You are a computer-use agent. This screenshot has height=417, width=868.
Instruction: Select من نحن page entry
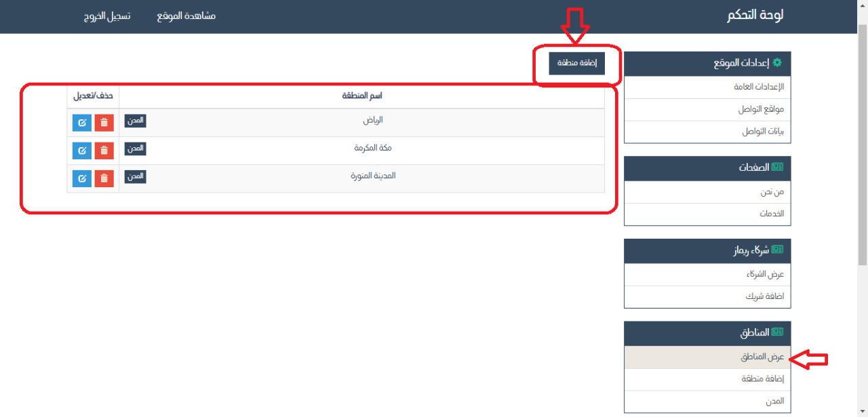coord(772,192)
